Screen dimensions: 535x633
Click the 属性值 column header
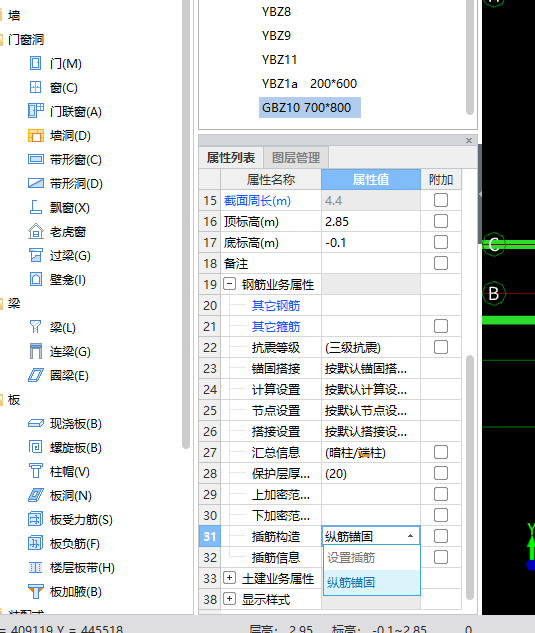(x=371, y=179)
